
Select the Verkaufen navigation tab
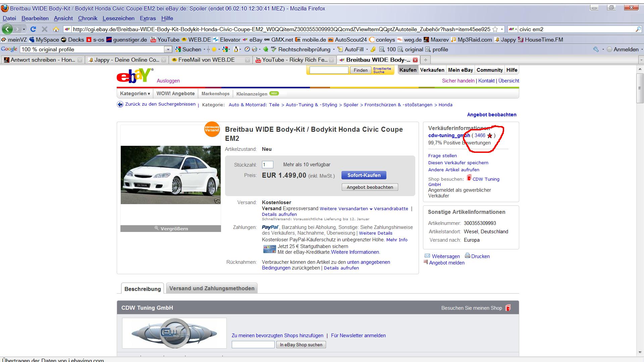point(432,70)
